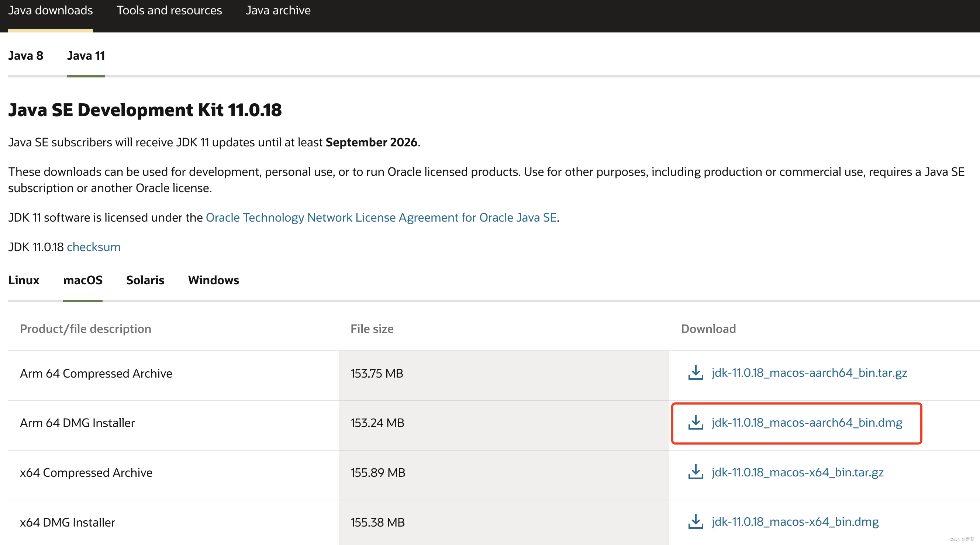Open jdk-11.0.18_macos-x64_bin.tar.gz link
Viewport: 980px width, 545px height.
[797, 472]
